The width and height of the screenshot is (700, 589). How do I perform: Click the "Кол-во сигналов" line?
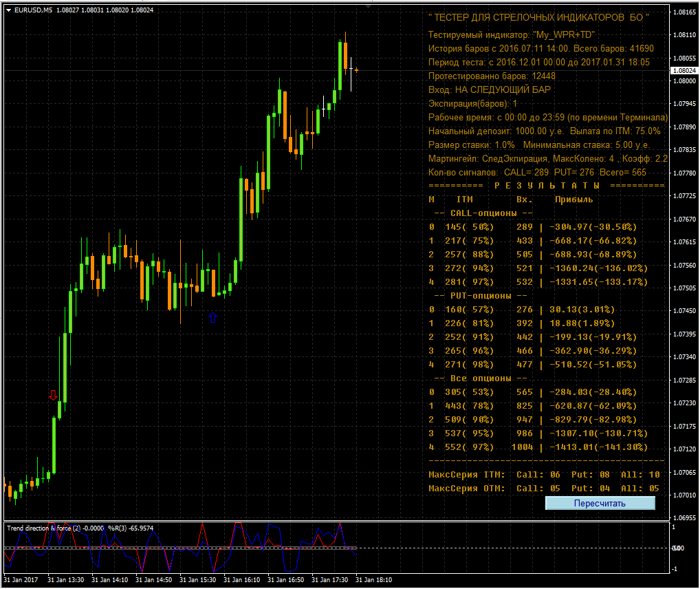537,173
